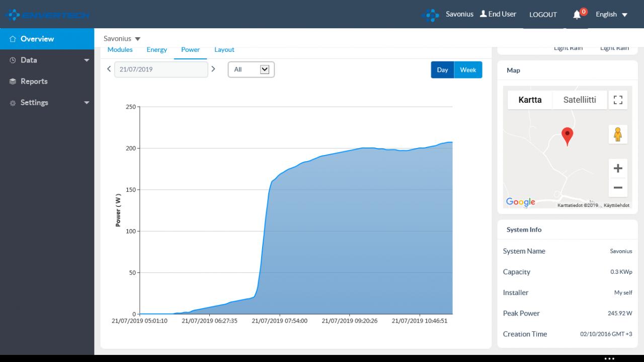Click the Creation Time value
This screenshot has width=644, height=362.
(606, 334)
